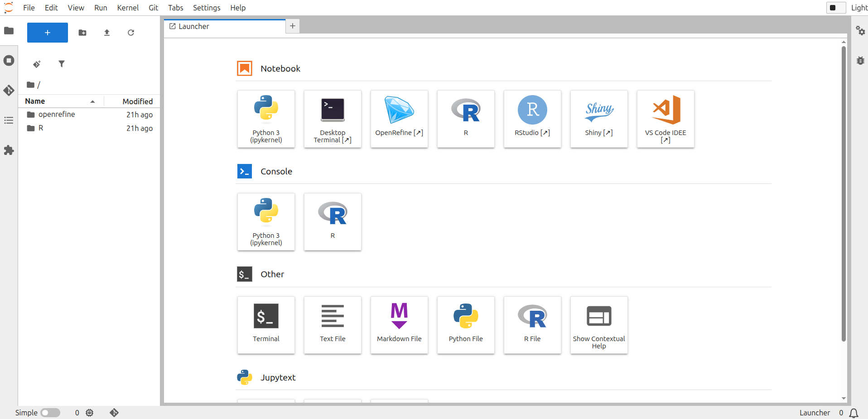Open the Git sidebar panel
The width and height of the screenshot is (868, 419).
(x=9, y=91)
